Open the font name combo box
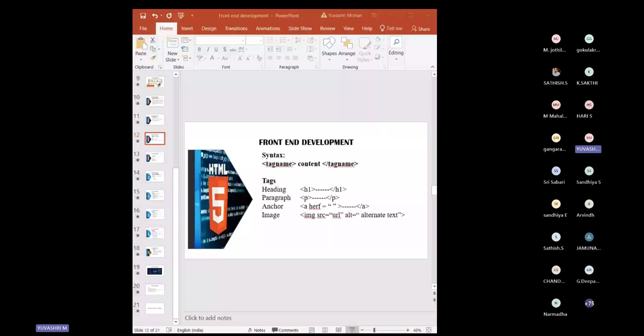Viewport: 644px width, 336px height. pyautogui.click(x=220, y=40)
